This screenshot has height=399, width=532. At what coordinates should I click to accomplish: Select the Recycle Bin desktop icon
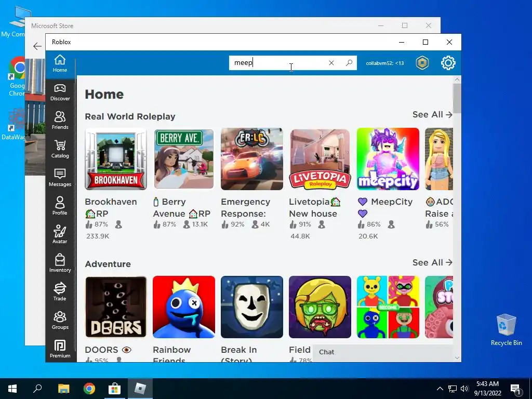click(506, 330)
